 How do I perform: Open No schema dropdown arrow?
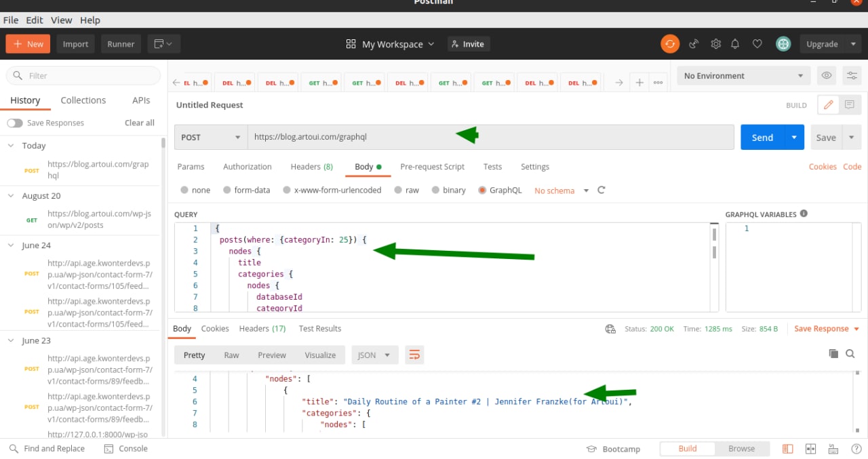tap(587, 191)
